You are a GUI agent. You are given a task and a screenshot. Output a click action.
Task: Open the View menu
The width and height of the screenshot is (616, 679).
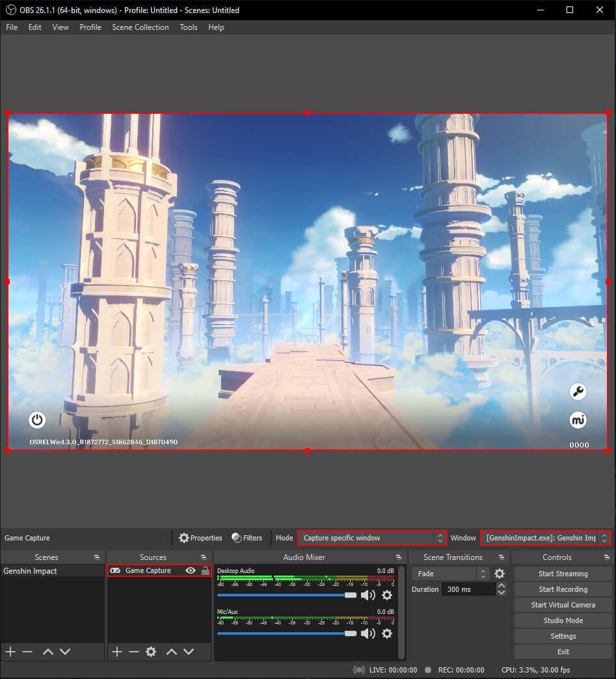tap(60, 27)
